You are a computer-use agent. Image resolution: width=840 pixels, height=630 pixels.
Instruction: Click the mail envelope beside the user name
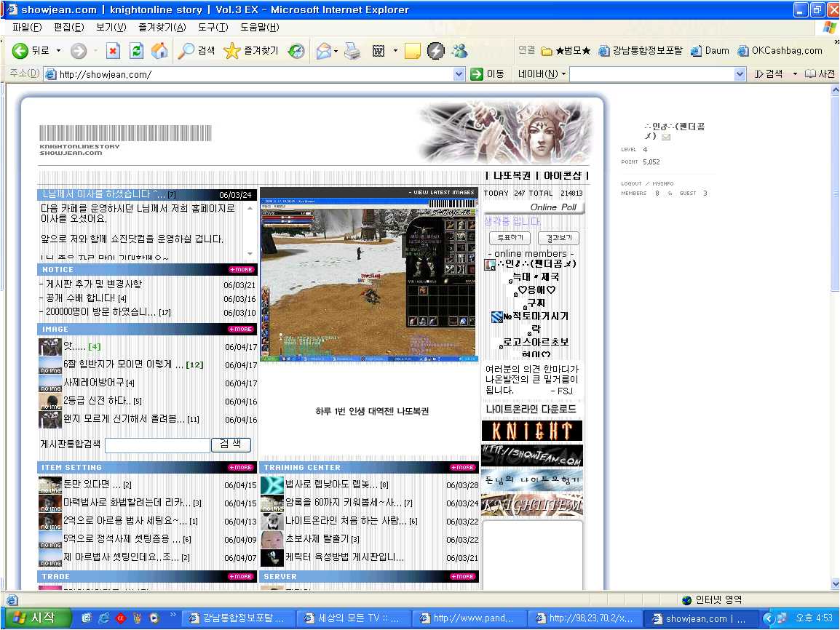(666, 137)
